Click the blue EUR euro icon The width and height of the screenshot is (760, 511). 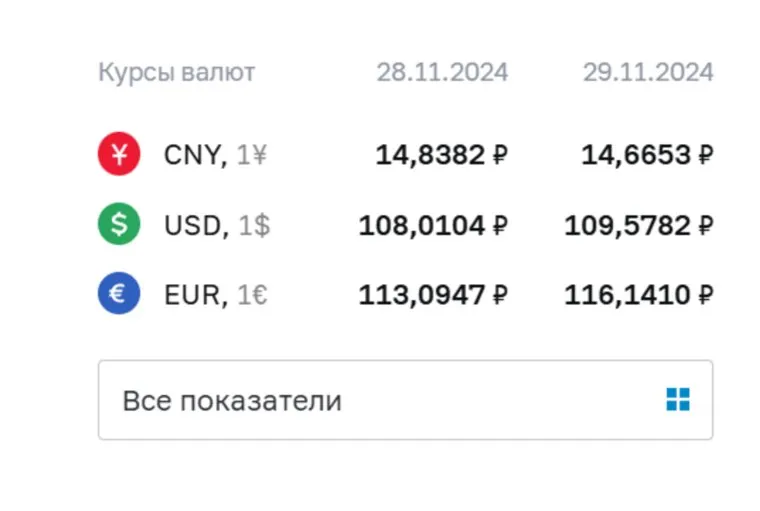point(119,295)
